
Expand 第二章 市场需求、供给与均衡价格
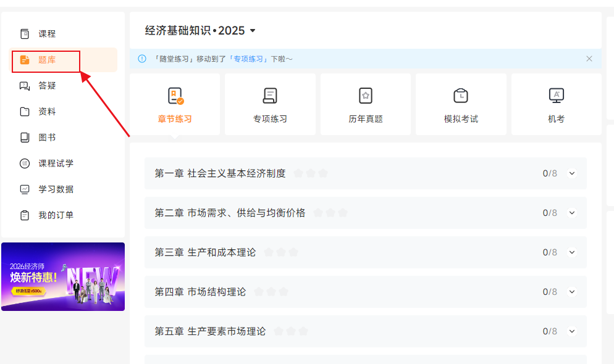[x=571, y=212]
